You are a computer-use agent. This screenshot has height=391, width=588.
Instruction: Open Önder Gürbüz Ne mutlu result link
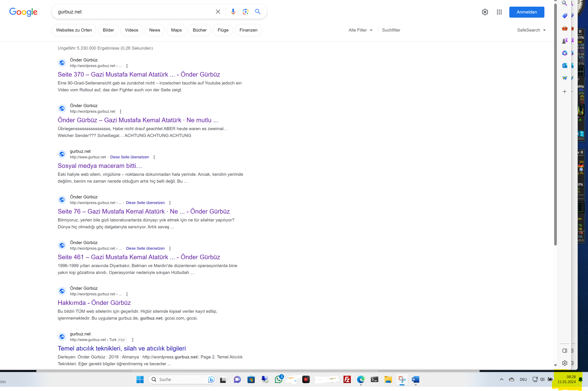[138, 120]
